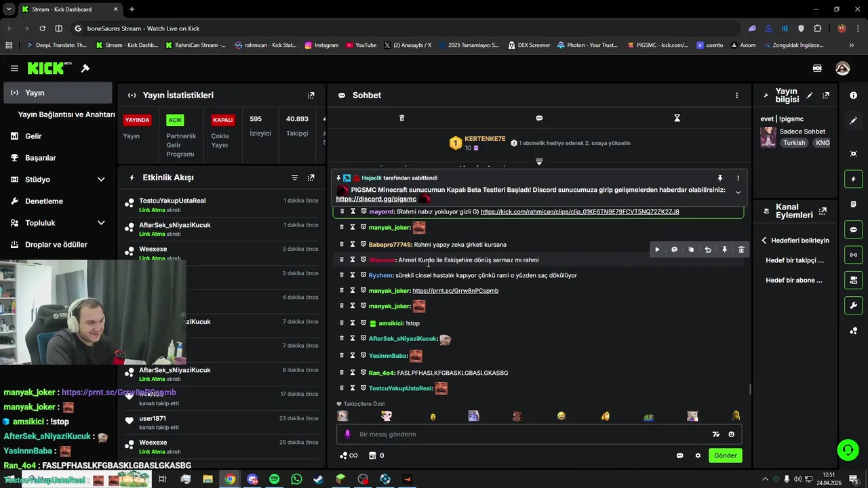
Task: Toggle the chat widget in right rail
Action: click(x=853, y=230)
